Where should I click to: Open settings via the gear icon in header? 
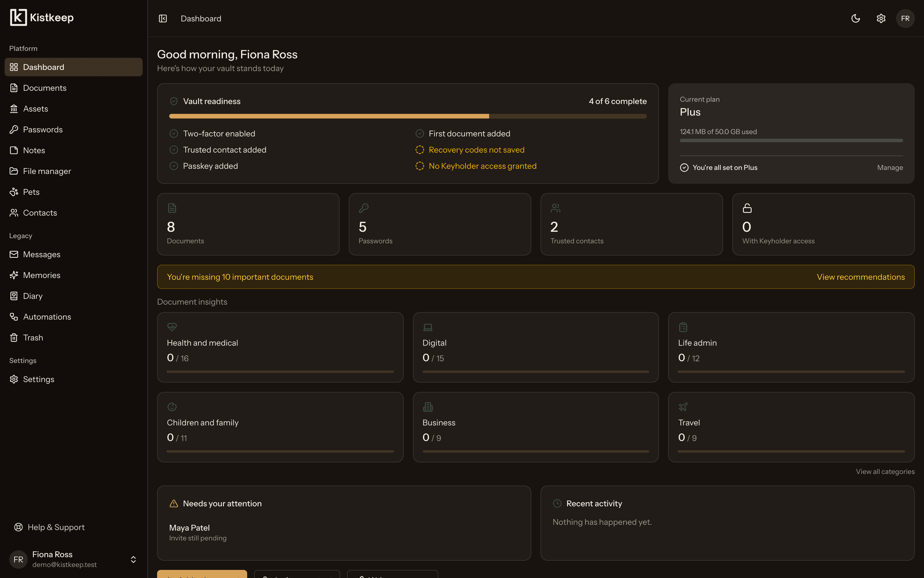click(881, 18)
